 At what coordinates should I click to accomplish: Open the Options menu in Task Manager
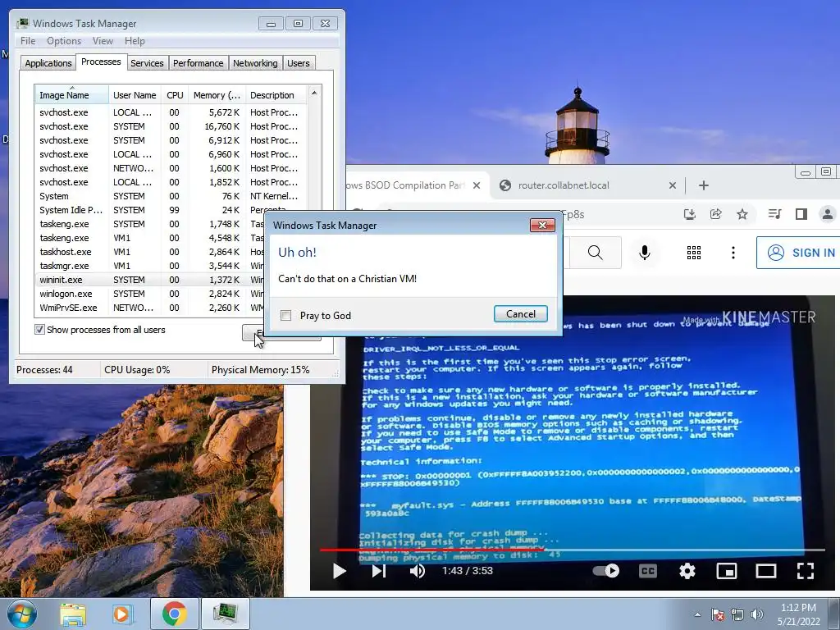(64, 41)
